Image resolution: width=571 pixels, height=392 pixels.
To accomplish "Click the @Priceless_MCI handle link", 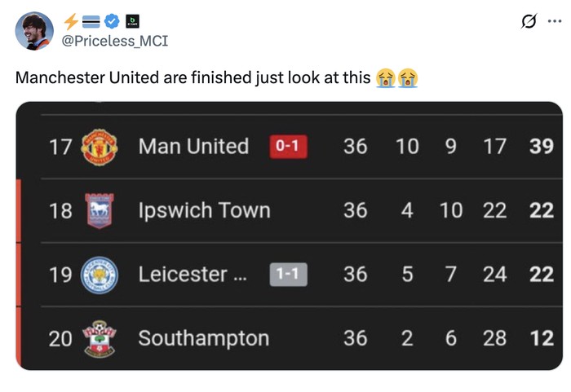I will 115,40.
